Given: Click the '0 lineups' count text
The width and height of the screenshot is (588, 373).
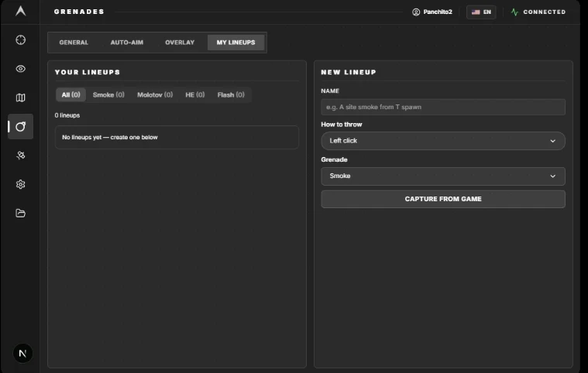Looking at the screenshot, I should point(67,115).
